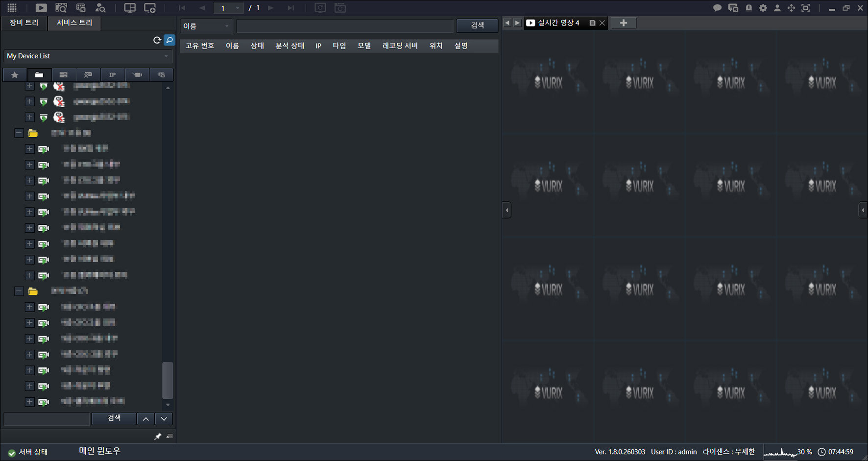
Task: Click the list collapse icon beside the pin
Action: (169, 436)
